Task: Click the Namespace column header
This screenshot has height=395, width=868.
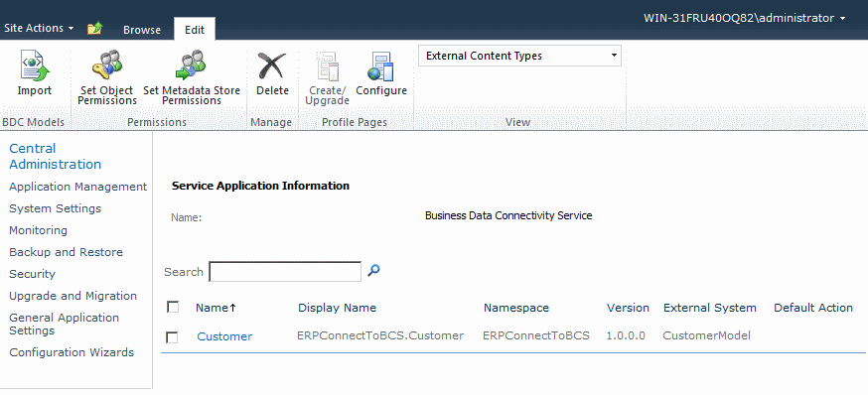Action: pyautogui.click(x=516, y=308)
